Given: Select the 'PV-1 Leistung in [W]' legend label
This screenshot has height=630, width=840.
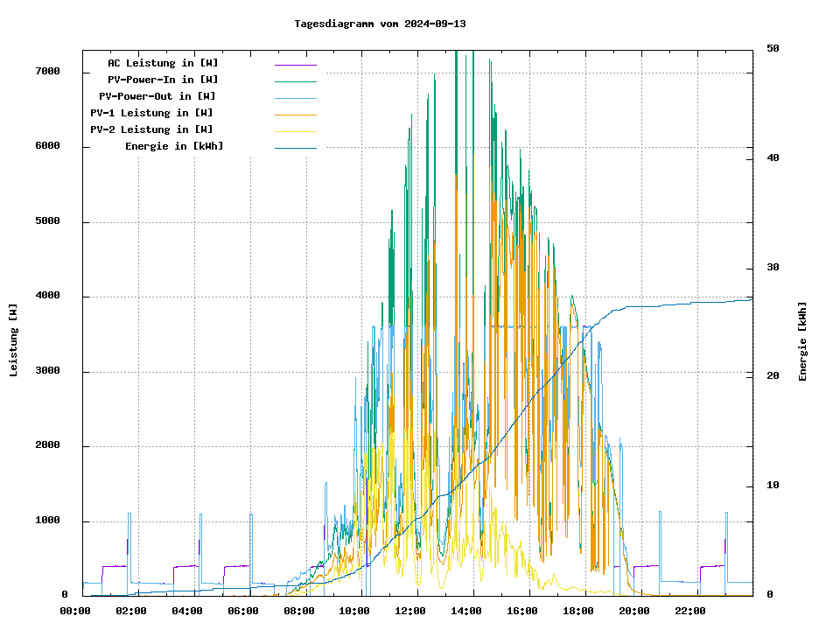Looking at the screenshot, I should pyautogui.click(x=151, y=113).
